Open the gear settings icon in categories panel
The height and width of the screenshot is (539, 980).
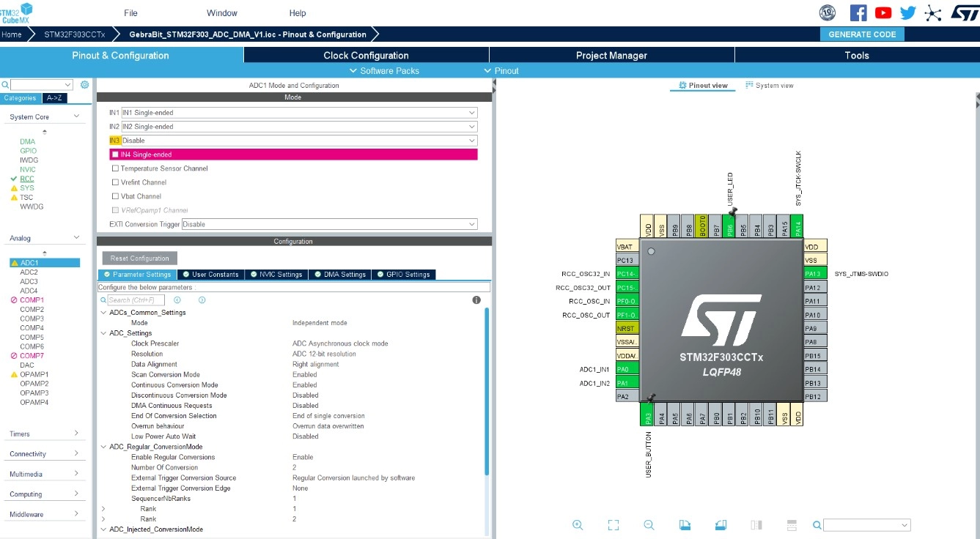point(85,85)
